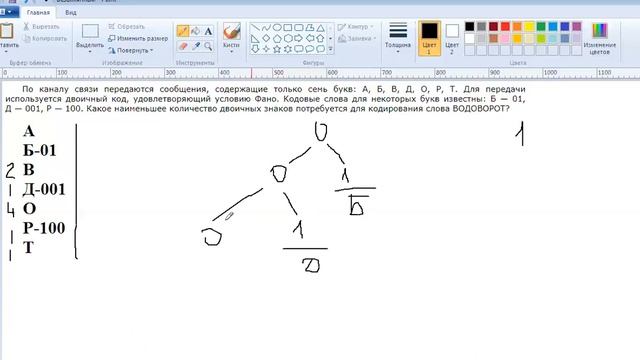This screenshot has width=640, height=360.
Task: Choose the Down arrow shape
Action: (255, 49)
